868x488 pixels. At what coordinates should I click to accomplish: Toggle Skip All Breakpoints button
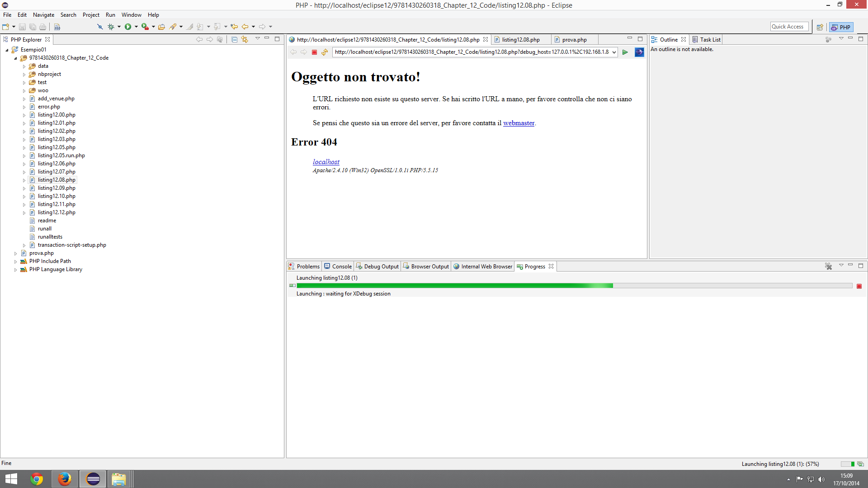(100, 27)
